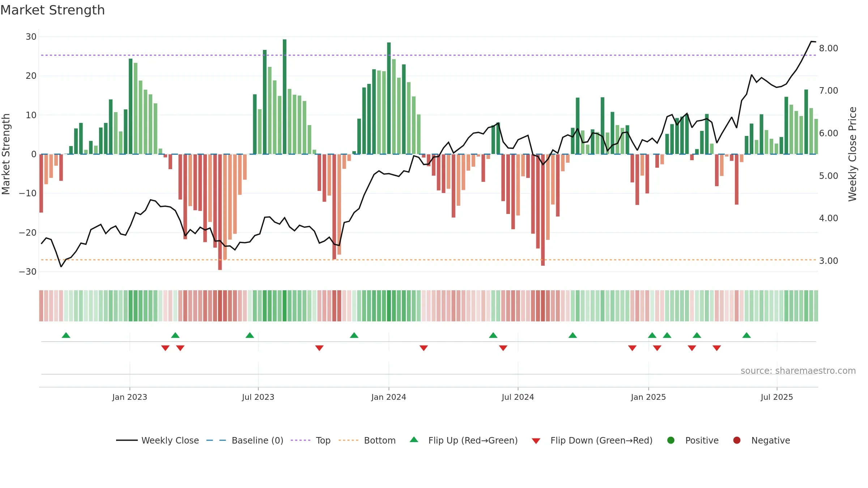Click the '10' tick on left axis
Screen dimensions: 868x488
tap(31, 115)
